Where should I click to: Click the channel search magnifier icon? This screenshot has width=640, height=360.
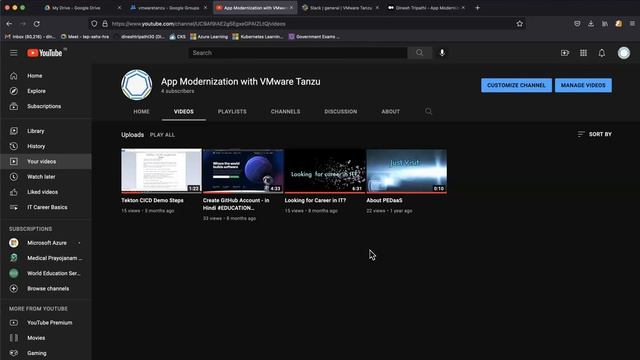pos(428,111)
